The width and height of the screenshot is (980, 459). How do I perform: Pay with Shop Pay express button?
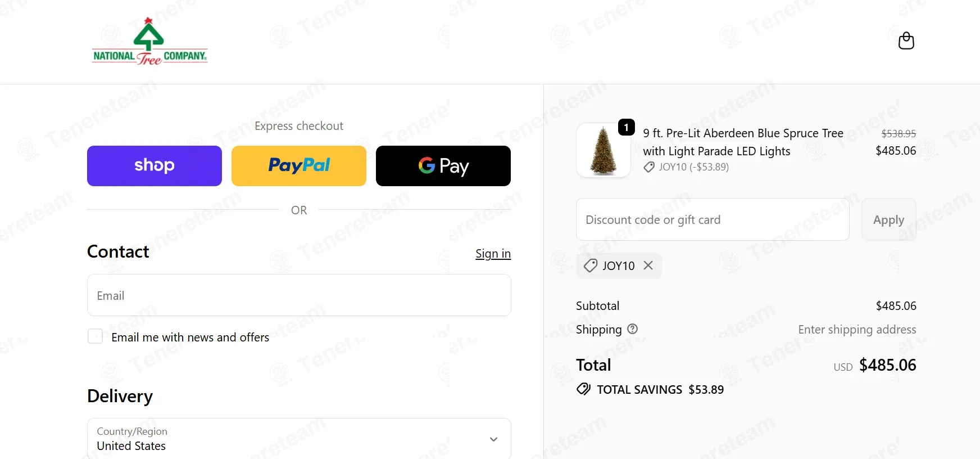click(155, 166)
